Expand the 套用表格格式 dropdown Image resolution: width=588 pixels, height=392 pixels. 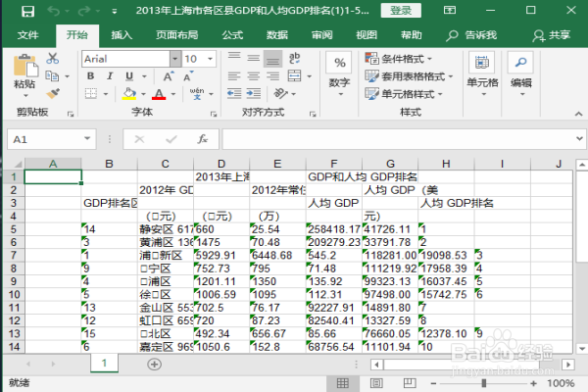(x=451, y=76)
